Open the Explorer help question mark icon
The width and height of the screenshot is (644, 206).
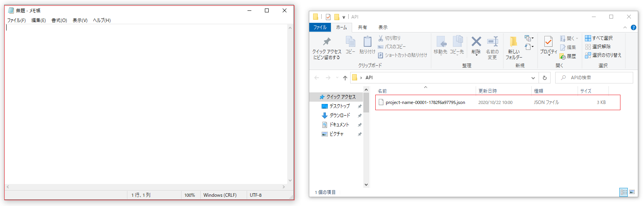633,27
